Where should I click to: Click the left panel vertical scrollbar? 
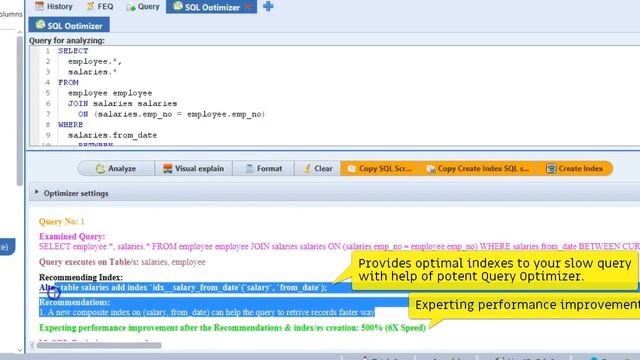(20, 111)
